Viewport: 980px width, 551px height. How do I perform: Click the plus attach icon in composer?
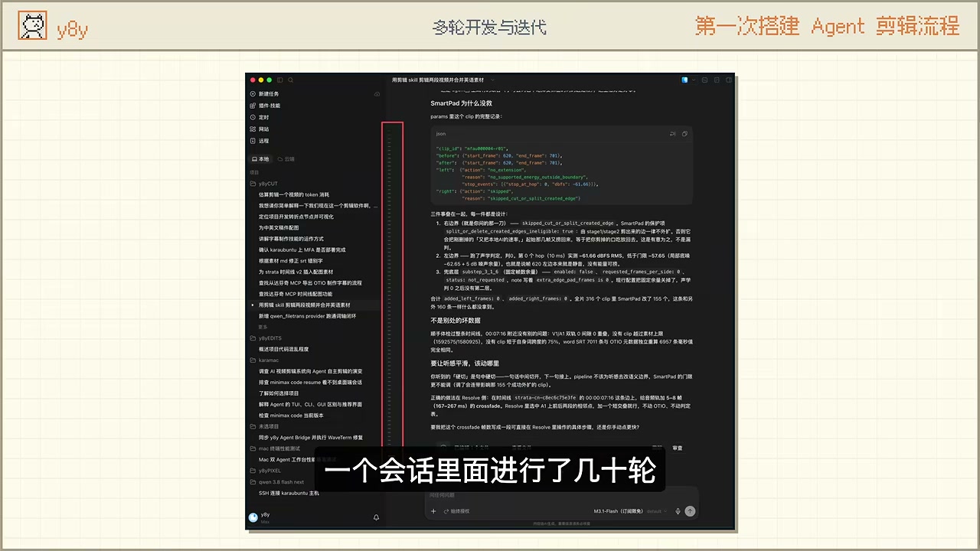click(433, 511)
